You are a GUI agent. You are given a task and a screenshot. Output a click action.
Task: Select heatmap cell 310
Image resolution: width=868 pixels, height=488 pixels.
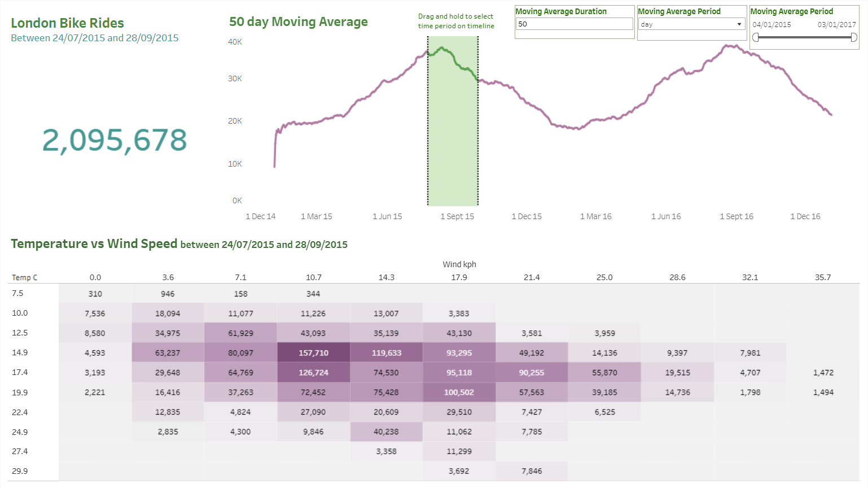(95, 293)
